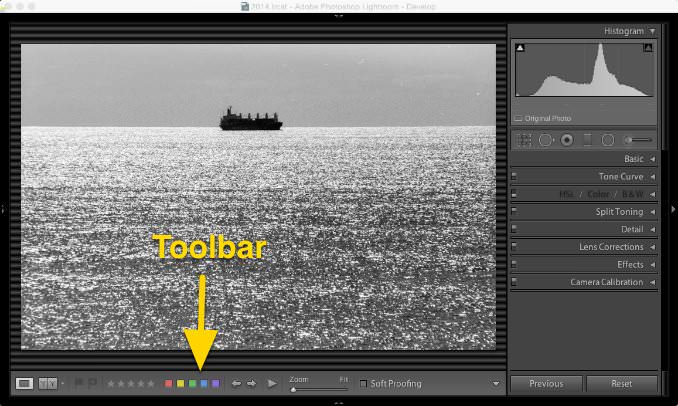Switch to B&W mode tab
The height and width of the screenshot is (406, 678).
click(633, 194)
